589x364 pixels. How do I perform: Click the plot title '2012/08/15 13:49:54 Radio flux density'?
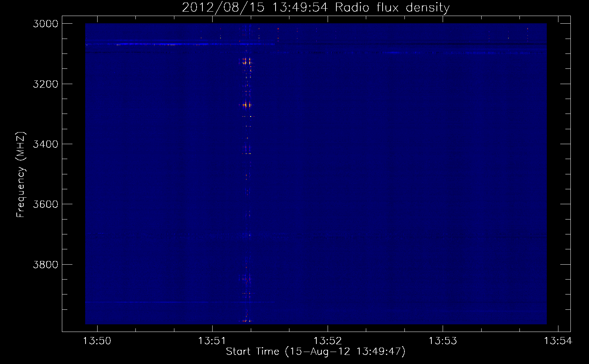point(316,7)
